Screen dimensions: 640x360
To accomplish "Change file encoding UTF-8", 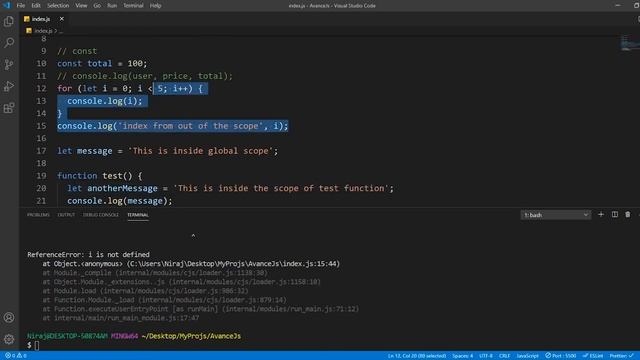I will [486, 356].
